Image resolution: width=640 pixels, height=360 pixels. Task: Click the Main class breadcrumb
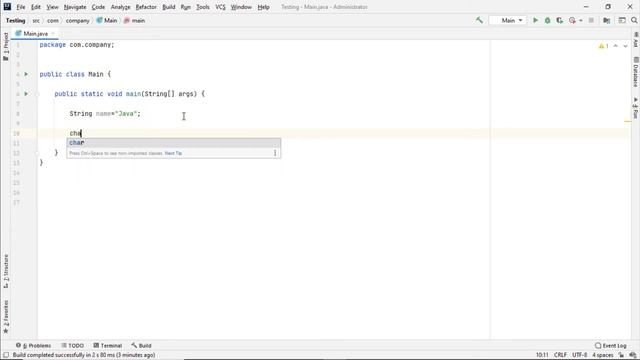point(107,20)
